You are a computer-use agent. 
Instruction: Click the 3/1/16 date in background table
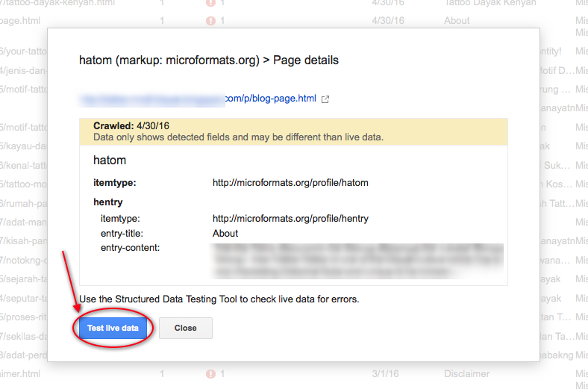[x=385, y=374]
